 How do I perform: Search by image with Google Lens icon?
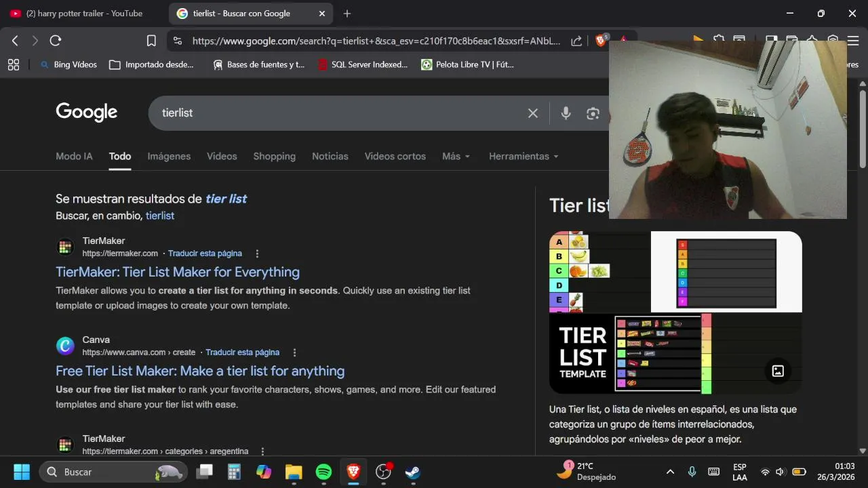[593, 113]
